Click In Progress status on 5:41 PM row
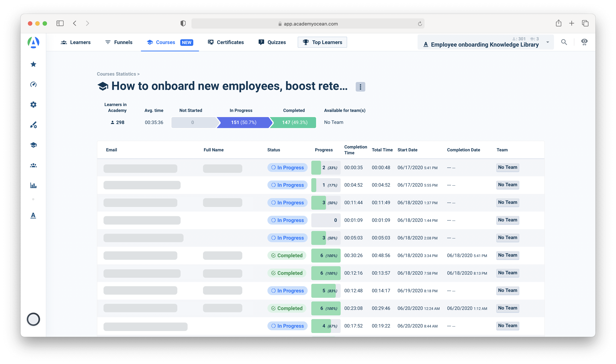616x364 pixels. pyautogui.click(x=287, y=168)
